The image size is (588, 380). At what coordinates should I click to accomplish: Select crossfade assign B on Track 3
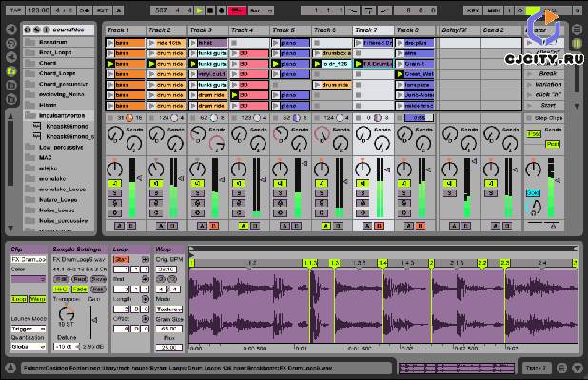[214, 226]
